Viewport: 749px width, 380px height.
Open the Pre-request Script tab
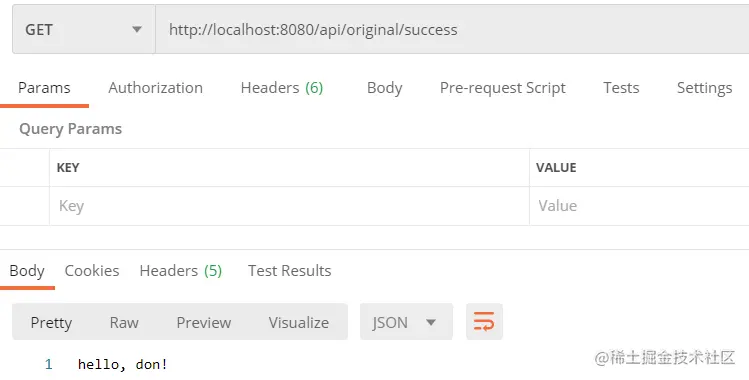[503, 88]
